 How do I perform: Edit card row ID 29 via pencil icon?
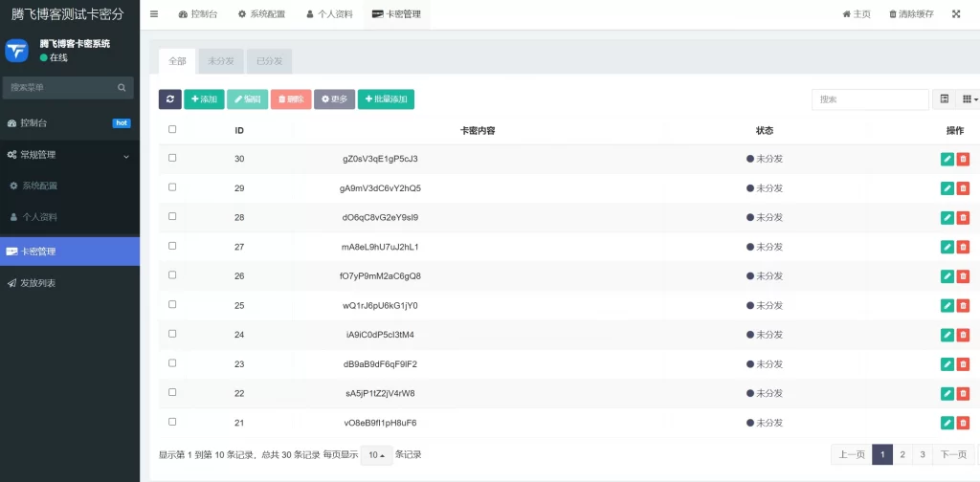[x=947, y=188]
